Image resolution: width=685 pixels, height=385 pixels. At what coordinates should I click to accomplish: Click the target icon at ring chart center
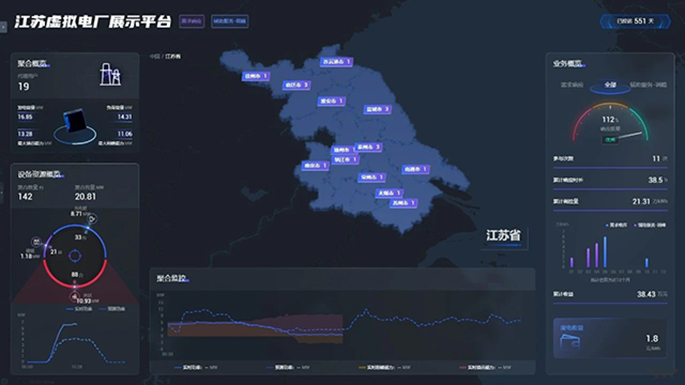click(x=75, y=256)
